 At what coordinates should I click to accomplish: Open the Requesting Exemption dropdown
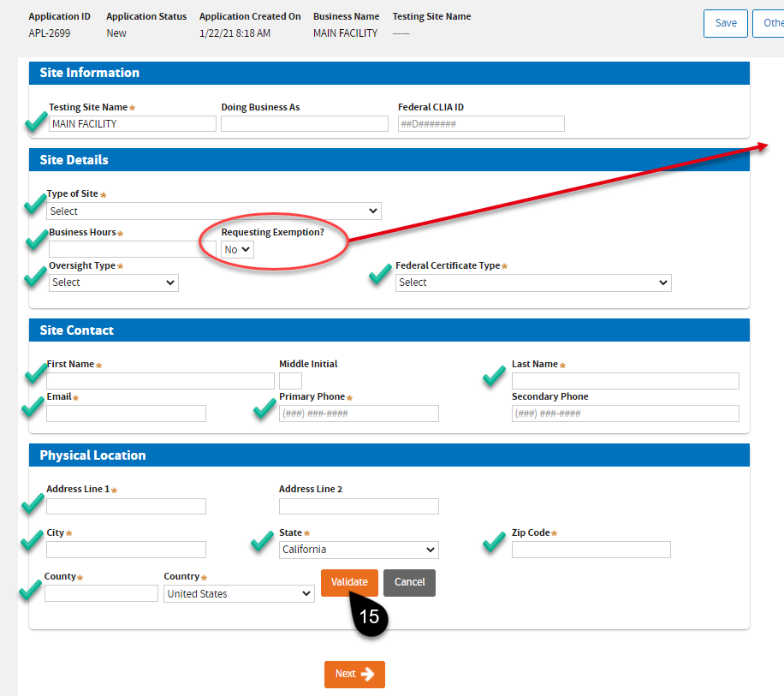tap(237, 250)
